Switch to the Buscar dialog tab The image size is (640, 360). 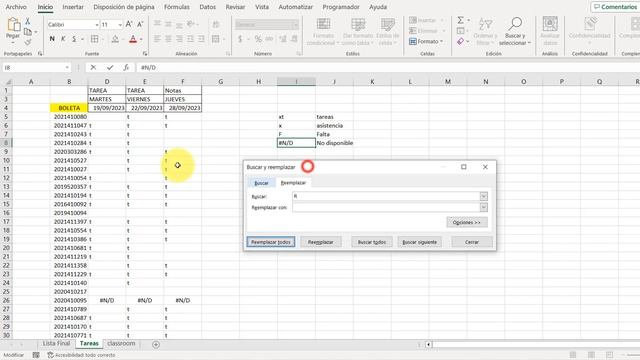(x=261, y=183)
